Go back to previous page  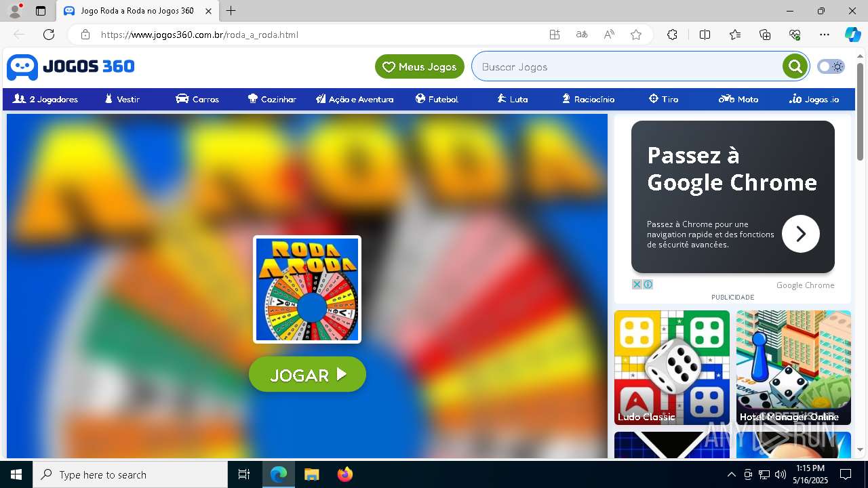[x=19, y=35]
